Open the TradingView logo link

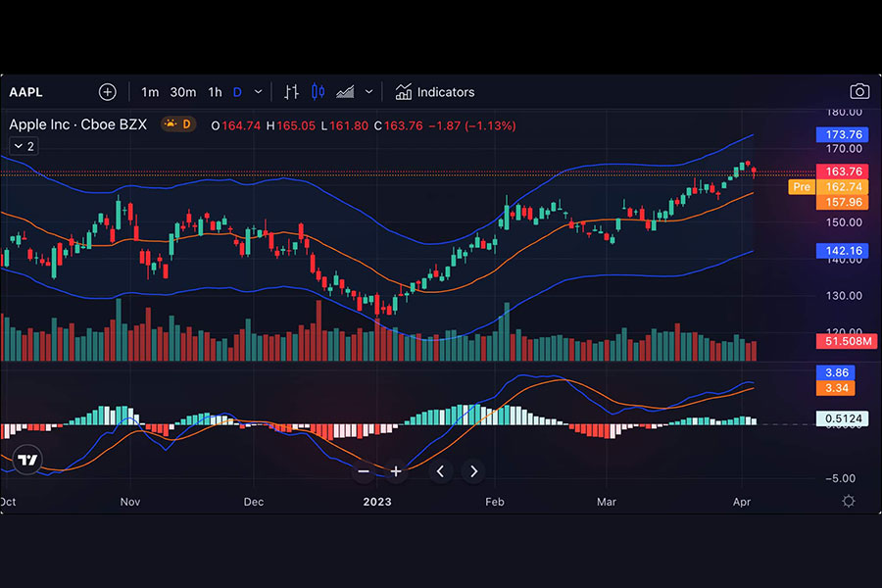pyautogui.click(x=27, y=460)
